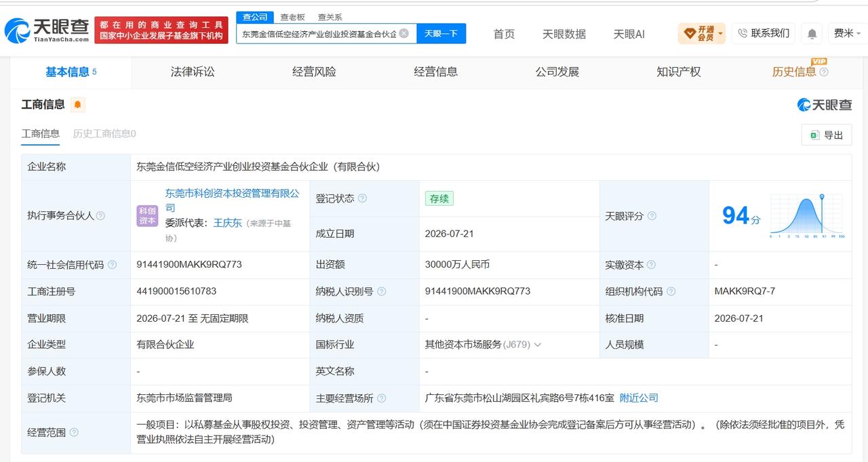
Task: Open the 历史信息 VIP tab
Action: point(800,72)
